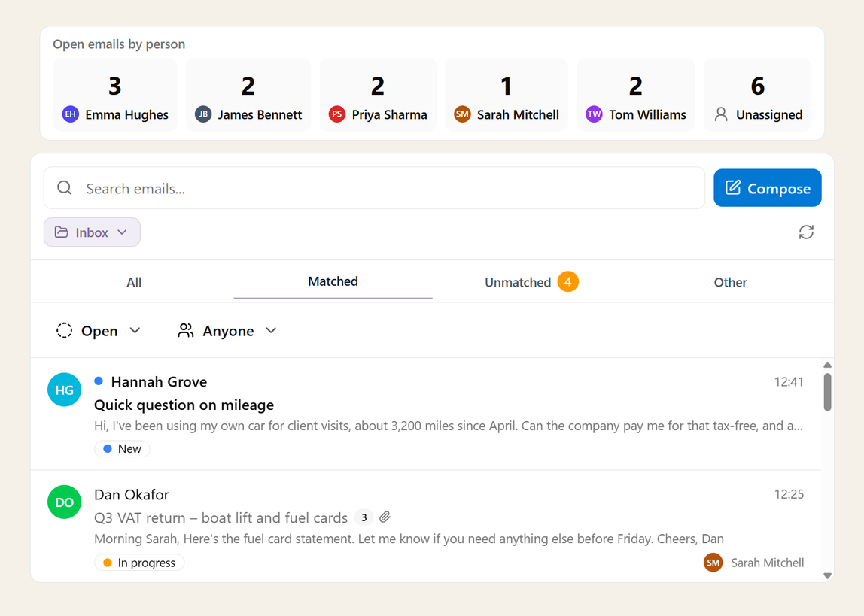Click the Dan Okafor sender name

point(131,494)
